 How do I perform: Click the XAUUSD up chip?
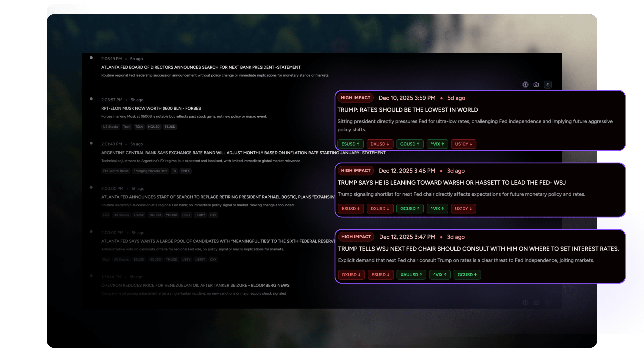[411, 275]
